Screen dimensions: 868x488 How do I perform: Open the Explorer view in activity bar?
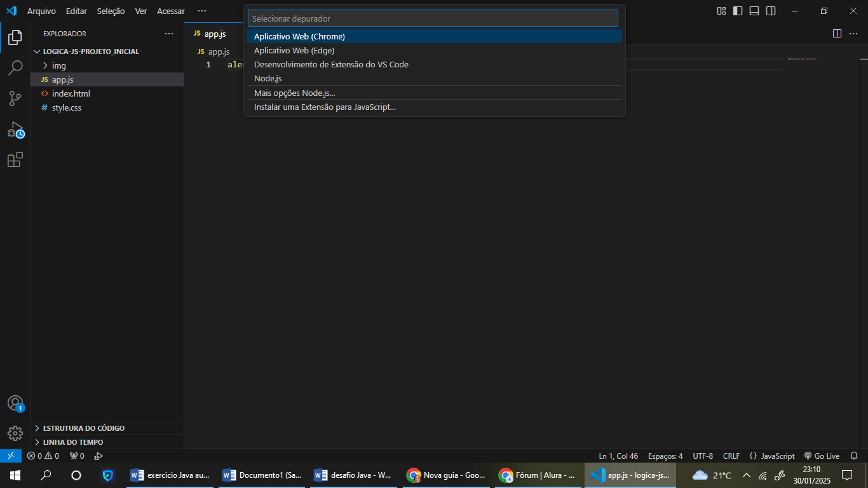(x=15, y=37)
